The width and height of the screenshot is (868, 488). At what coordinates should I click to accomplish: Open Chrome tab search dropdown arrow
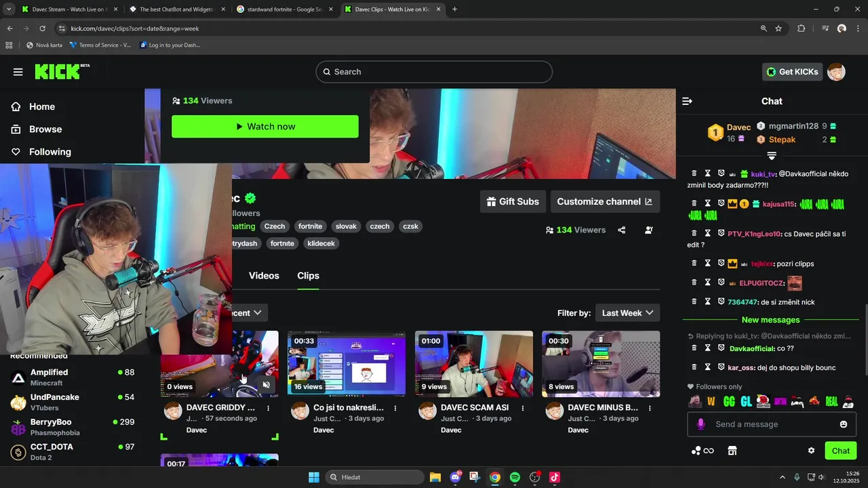[9, 9]
